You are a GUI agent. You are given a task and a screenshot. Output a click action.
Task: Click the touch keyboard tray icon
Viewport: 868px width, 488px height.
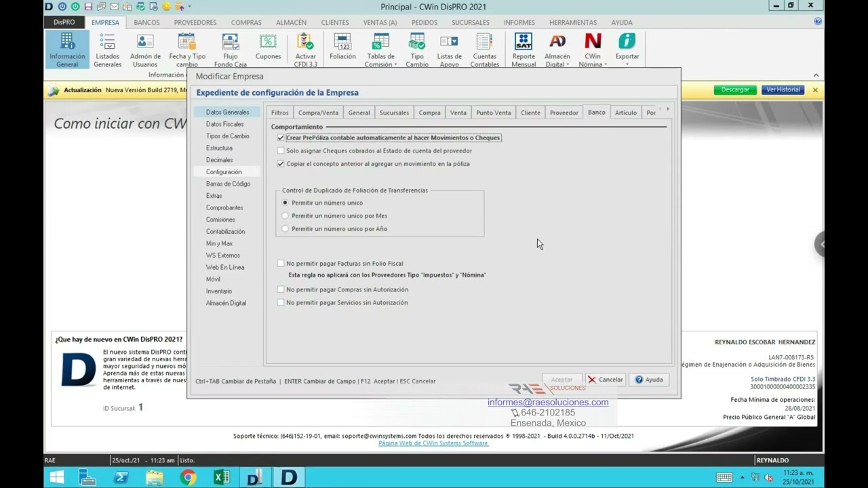pos(724,477)
